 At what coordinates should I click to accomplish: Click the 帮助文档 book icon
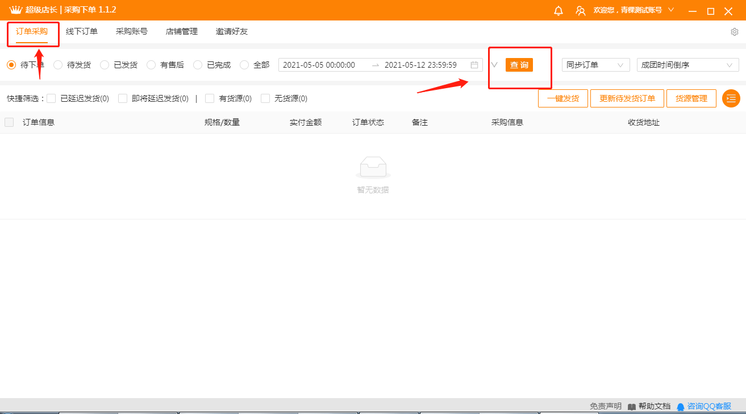click(x=632, y=407)
